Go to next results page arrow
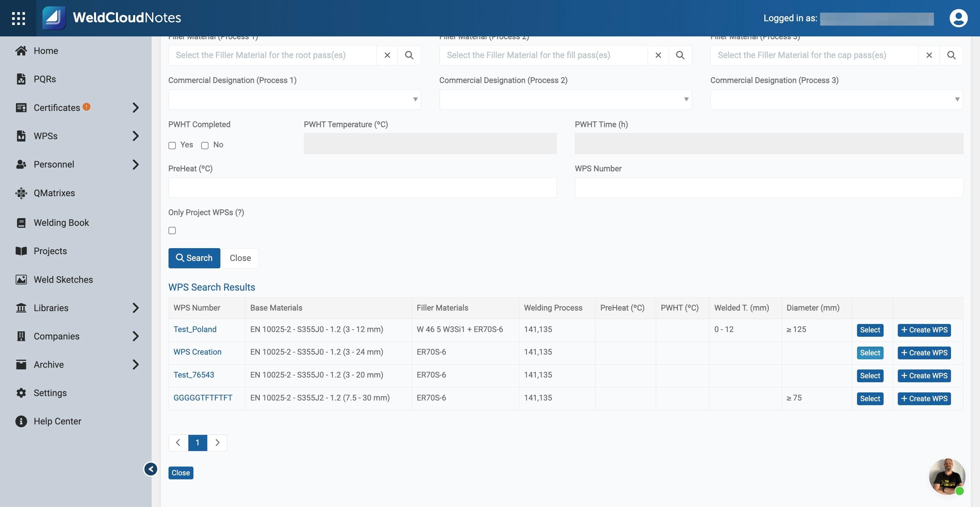Image resolution: width=980 pixels, height=507 pixels. 217,443
